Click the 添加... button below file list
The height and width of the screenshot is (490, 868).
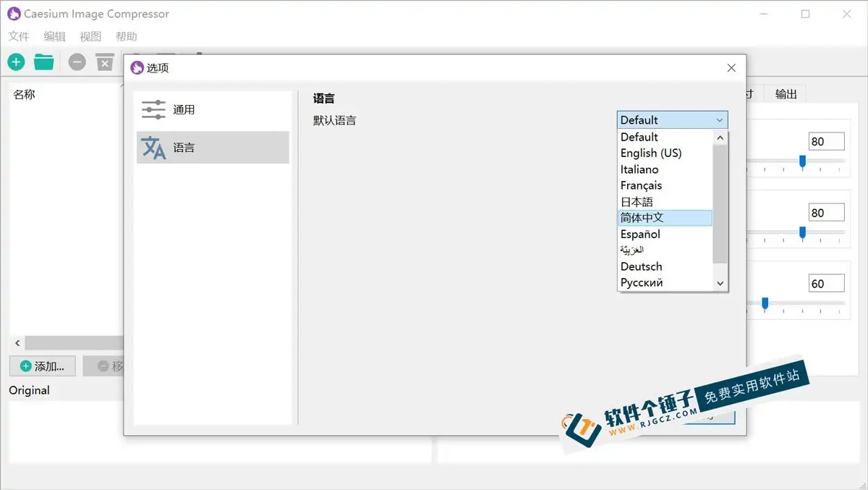tap(43, 366)
